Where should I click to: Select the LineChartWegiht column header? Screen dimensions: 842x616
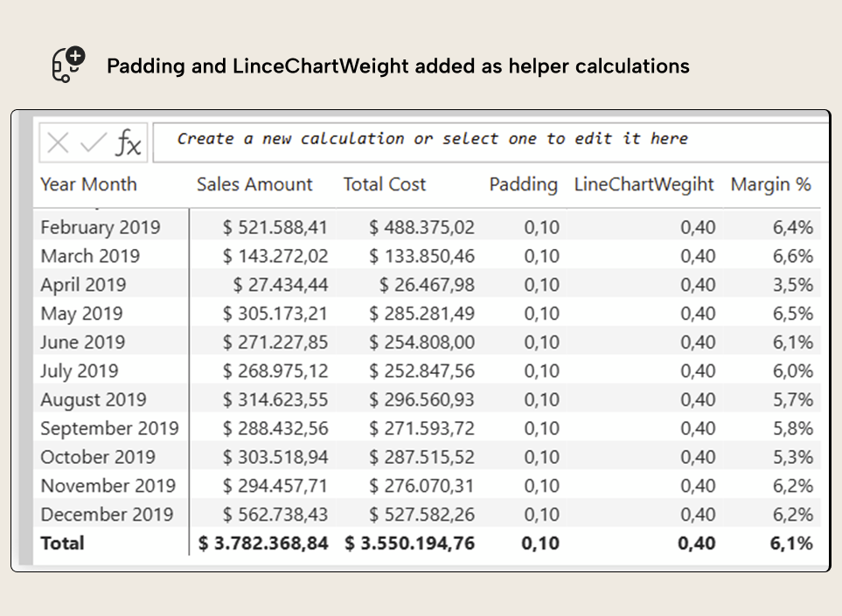pyautogui.click(x=644, y=184)
